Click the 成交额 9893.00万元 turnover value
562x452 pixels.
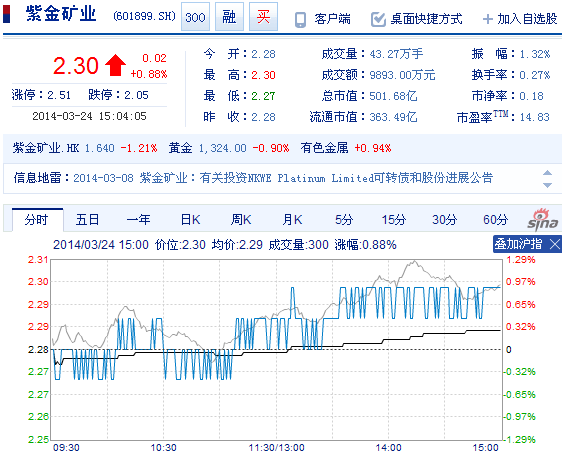pos(402,75)
